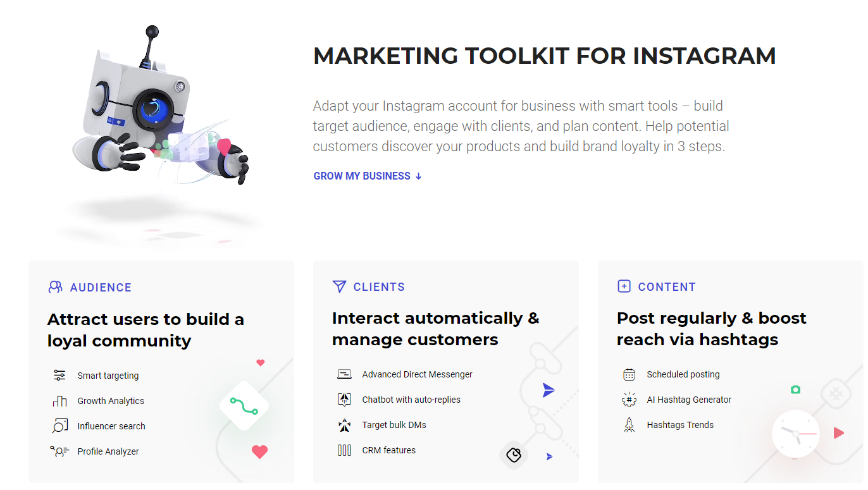Open the CRM features bars icon

[344, 450]
